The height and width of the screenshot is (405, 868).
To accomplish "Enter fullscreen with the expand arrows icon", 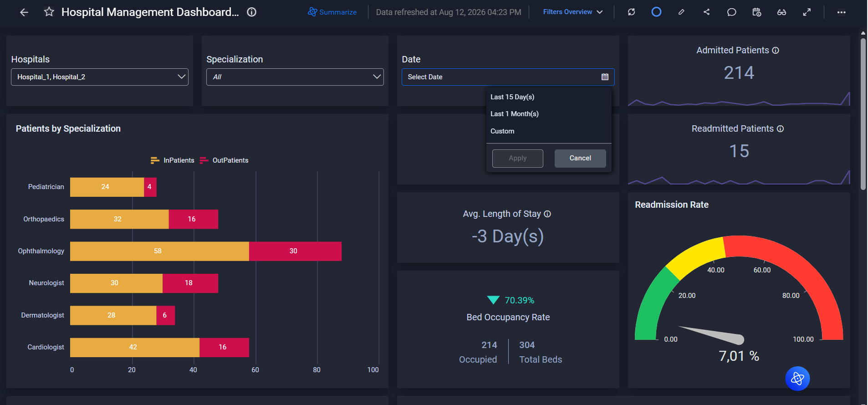I will coord(807,12).
